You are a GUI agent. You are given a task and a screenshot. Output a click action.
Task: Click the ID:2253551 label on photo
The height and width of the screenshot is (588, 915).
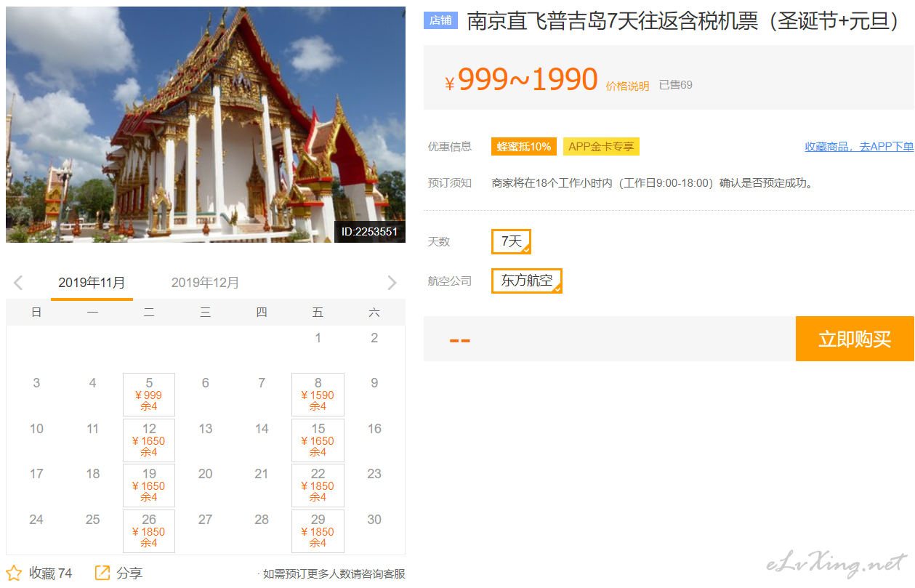pyautogui.click(x=369, y=232)
